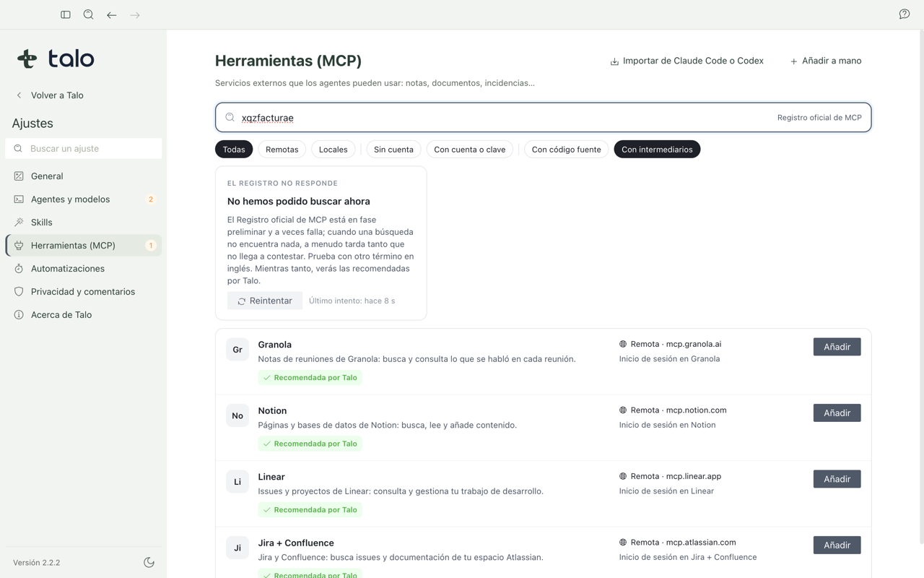
Task: Click the Jira avatar badge Ji
Action: pyautogui.click(x=237, y=548)
